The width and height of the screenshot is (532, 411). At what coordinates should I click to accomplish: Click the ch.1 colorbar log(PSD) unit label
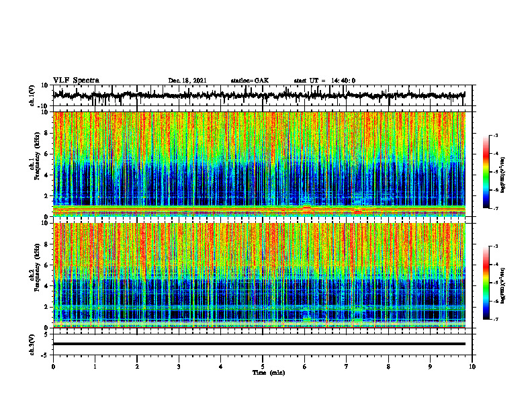tap(502, 175)
